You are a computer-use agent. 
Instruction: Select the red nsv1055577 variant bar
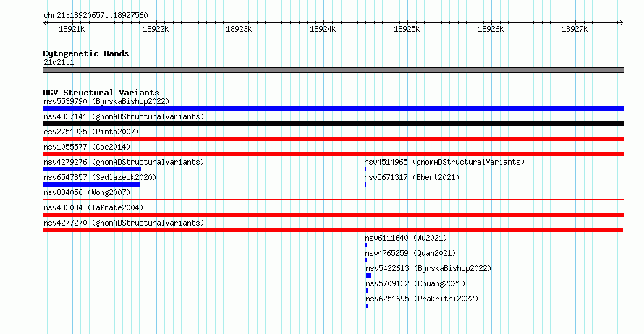[333, 154]
